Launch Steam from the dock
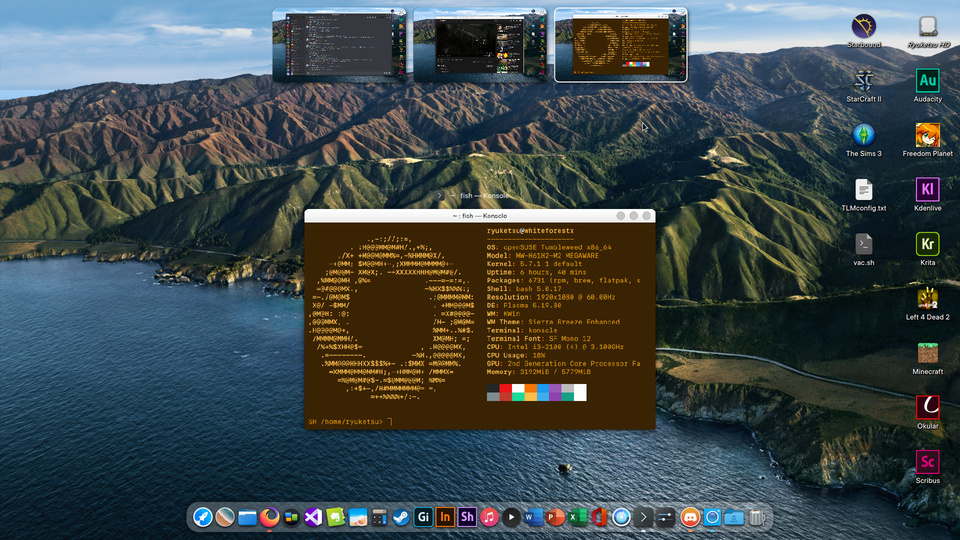Screen dimensions: 960x540 401,517
